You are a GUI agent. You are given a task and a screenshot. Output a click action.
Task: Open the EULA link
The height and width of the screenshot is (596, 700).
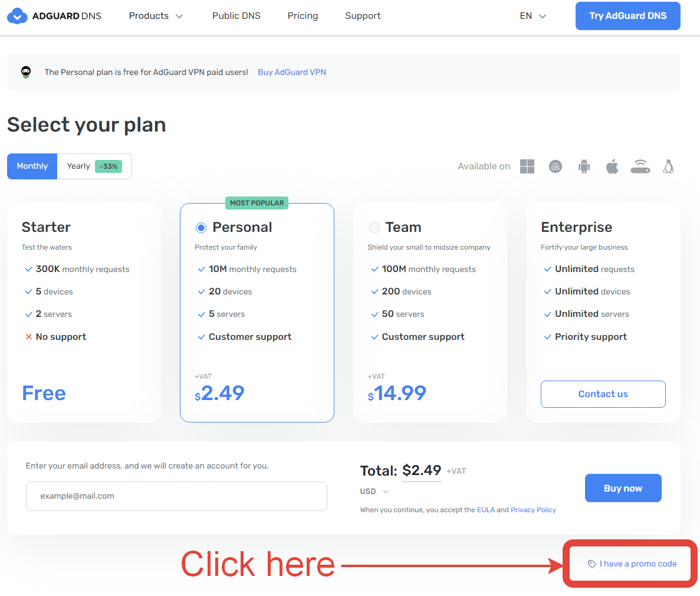[x=486, y=510]
